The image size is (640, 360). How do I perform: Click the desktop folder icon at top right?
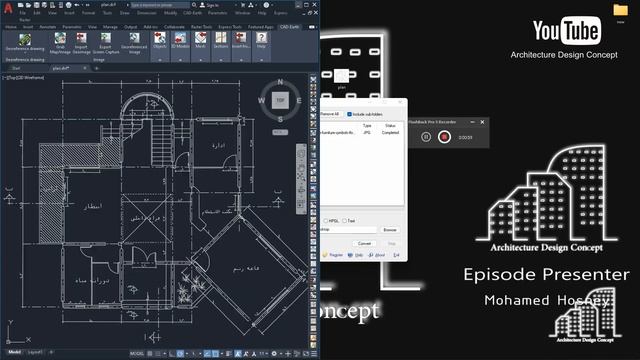coord(620,10)
